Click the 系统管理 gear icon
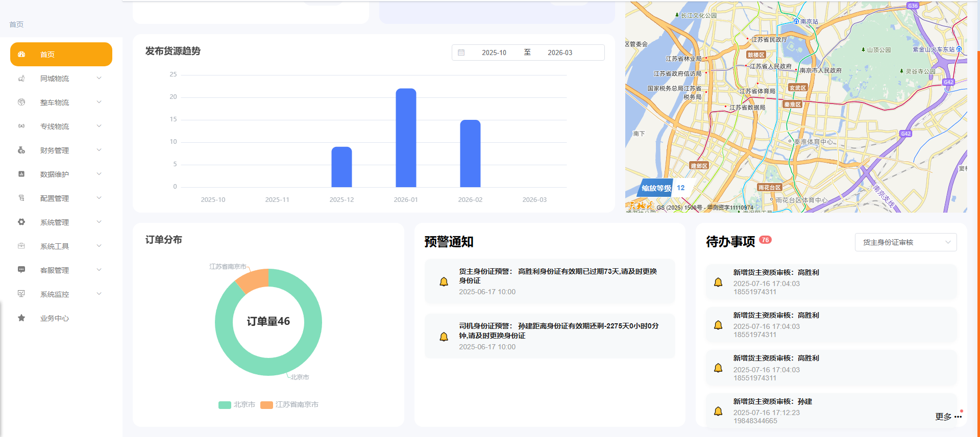Viewport: 980px width, 437px height. click(x=21, y=222)
